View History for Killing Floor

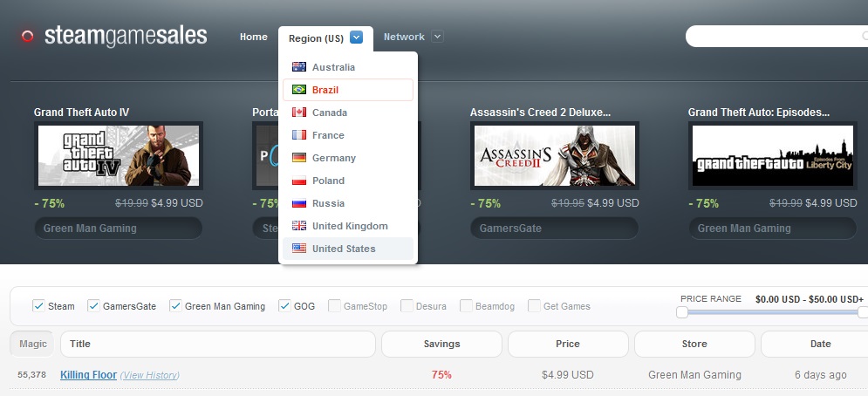click(149, 376)
